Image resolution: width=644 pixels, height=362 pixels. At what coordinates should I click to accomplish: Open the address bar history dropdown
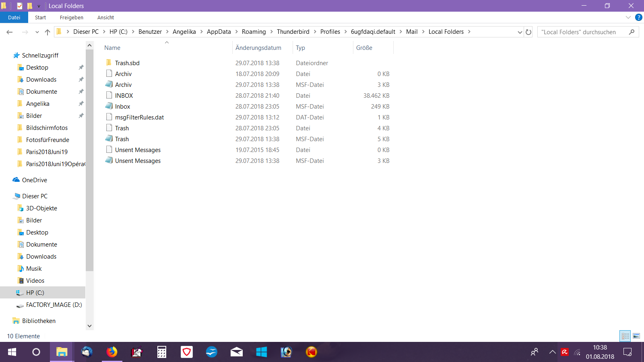(520, 32)
